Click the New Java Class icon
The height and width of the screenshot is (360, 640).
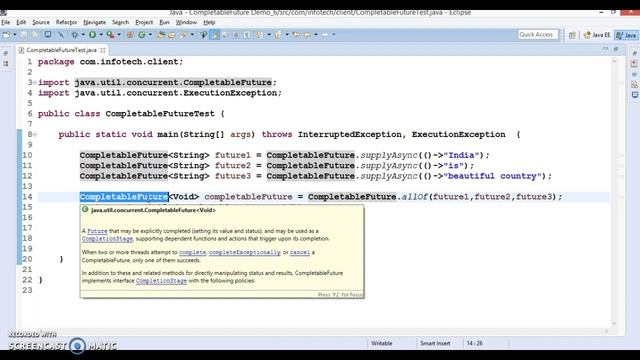coord(142,35)
